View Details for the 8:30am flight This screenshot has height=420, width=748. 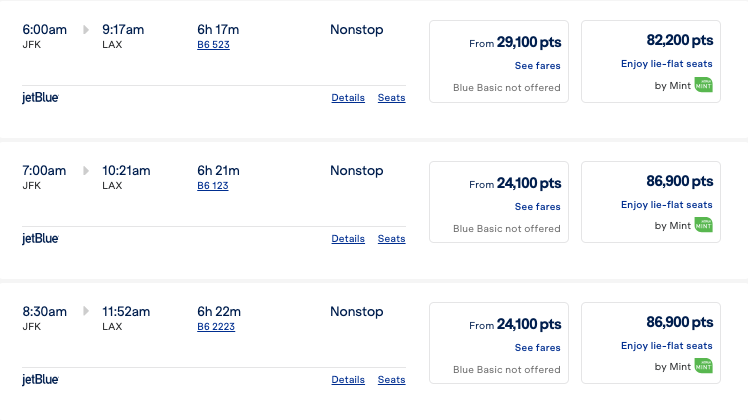pos(348,380)
